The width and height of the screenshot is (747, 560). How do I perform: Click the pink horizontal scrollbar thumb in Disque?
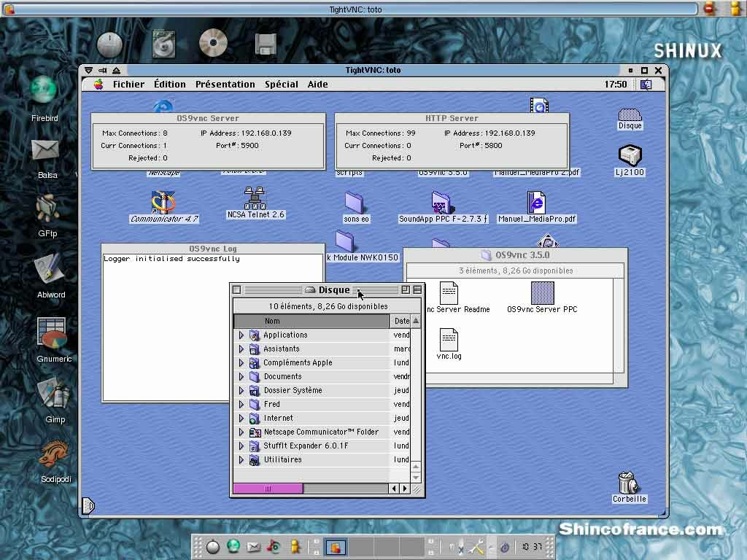pos(268,488)
